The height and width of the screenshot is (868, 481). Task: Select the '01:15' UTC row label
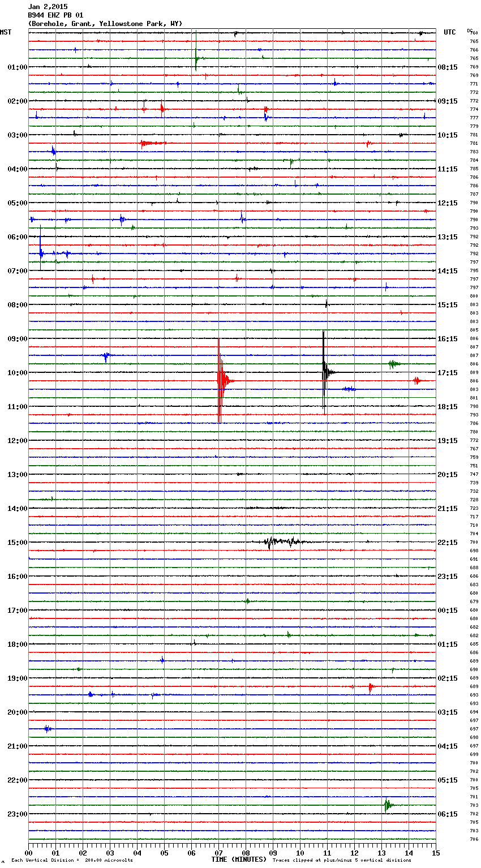(448, 644)
